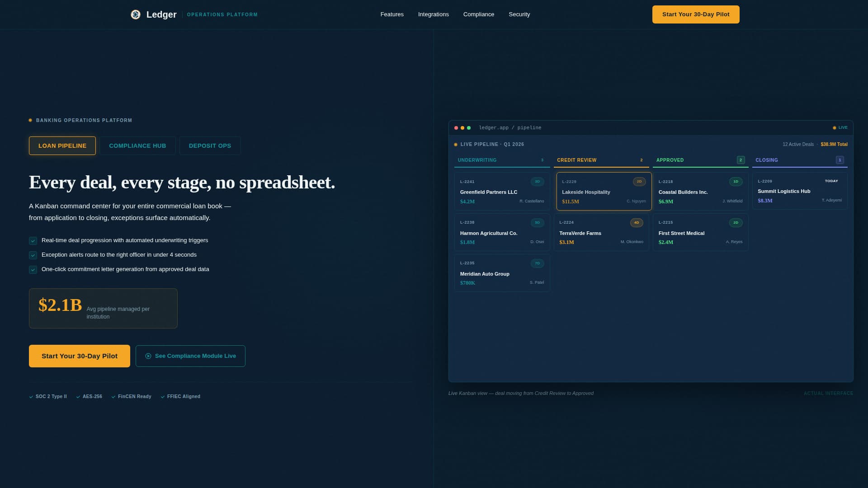Click the red dot in the mock window bar
Viewport: 868px width, 488px height.
click(x=456, y=128)
